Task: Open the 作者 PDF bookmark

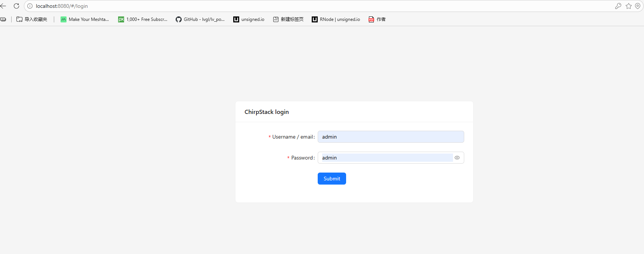Action: (x=377, y=19)
